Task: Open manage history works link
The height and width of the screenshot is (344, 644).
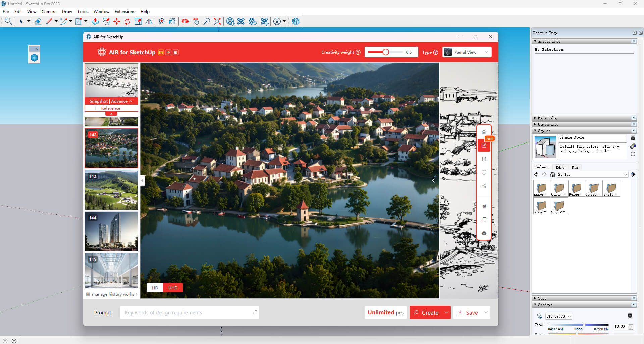Action: (113, 294)
